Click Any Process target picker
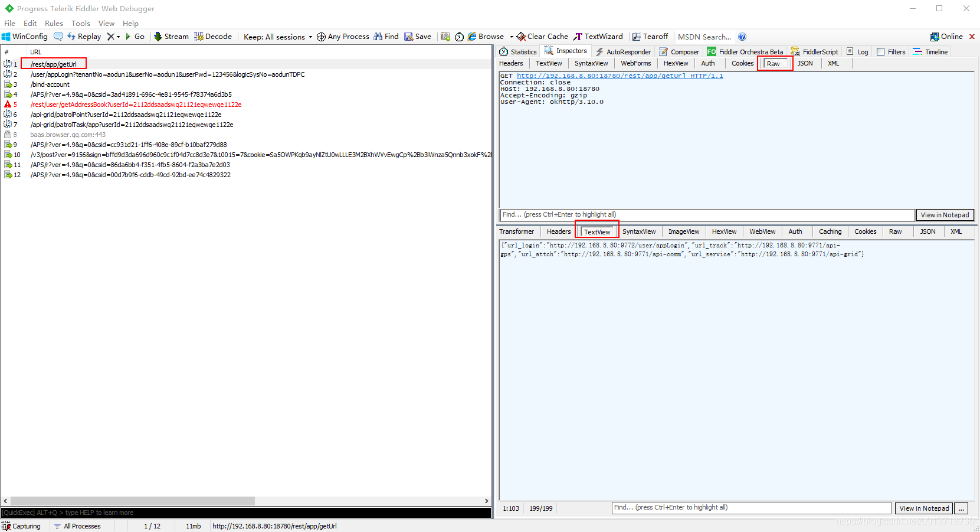 tap(343, 37)
